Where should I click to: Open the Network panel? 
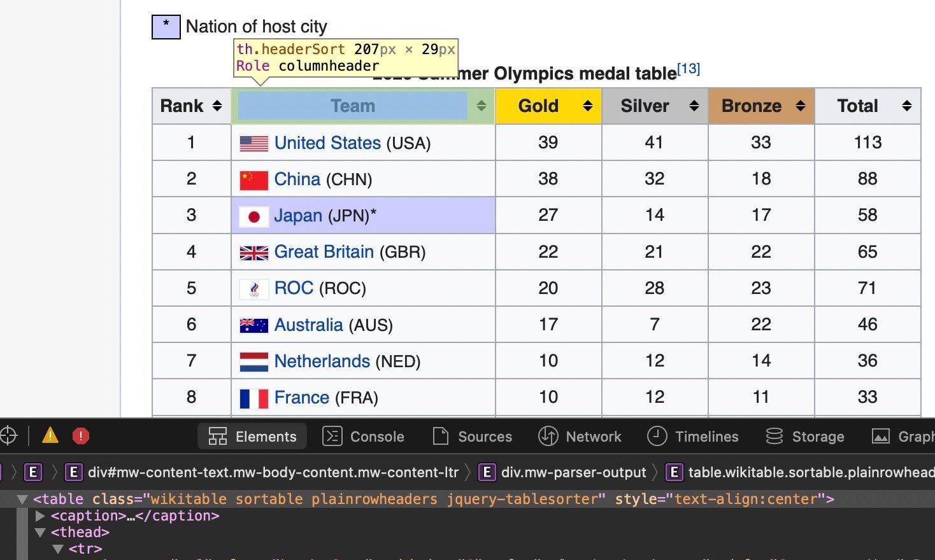tap(594, 436)
